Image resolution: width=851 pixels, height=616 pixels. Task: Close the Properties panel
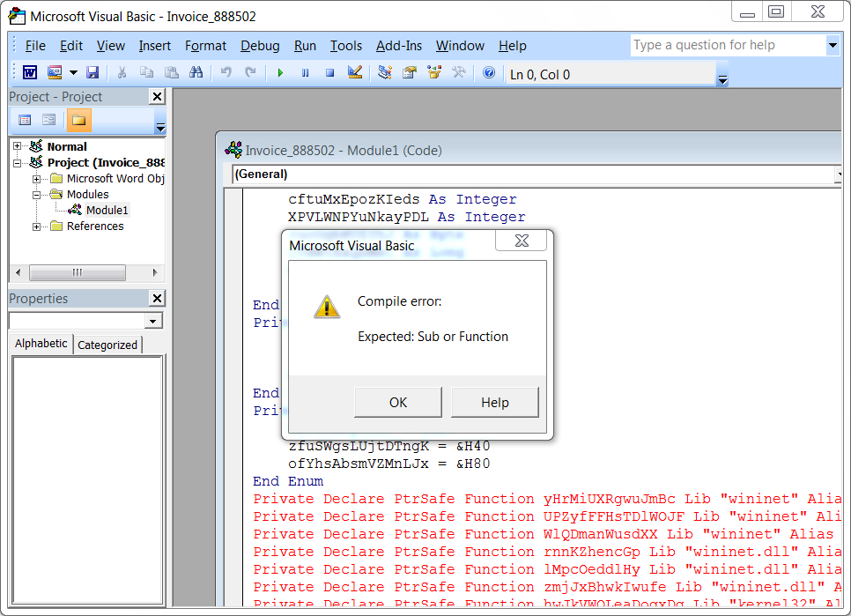157,298
